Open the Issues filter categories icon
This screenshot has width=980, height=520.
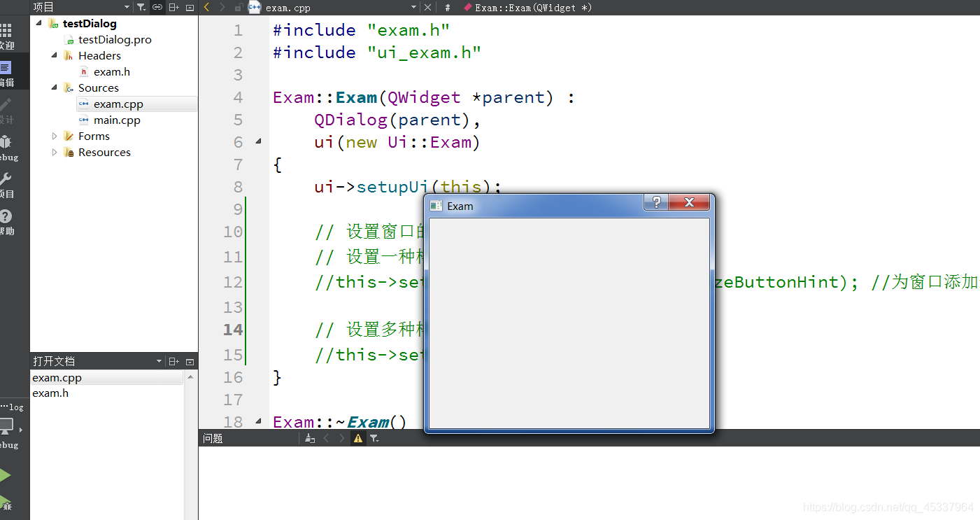tap(374, 438)
